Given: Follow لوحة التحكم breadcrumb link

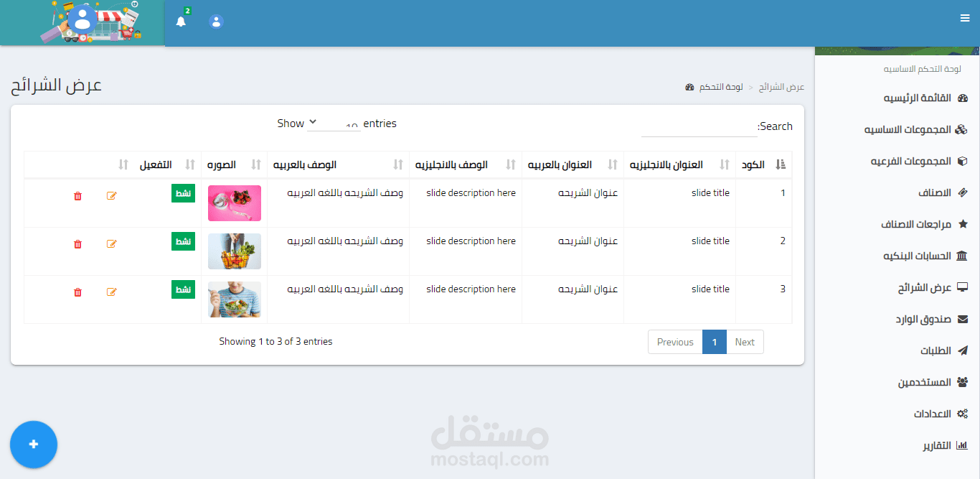Looking at the screenshot, I should pos(721,87).
